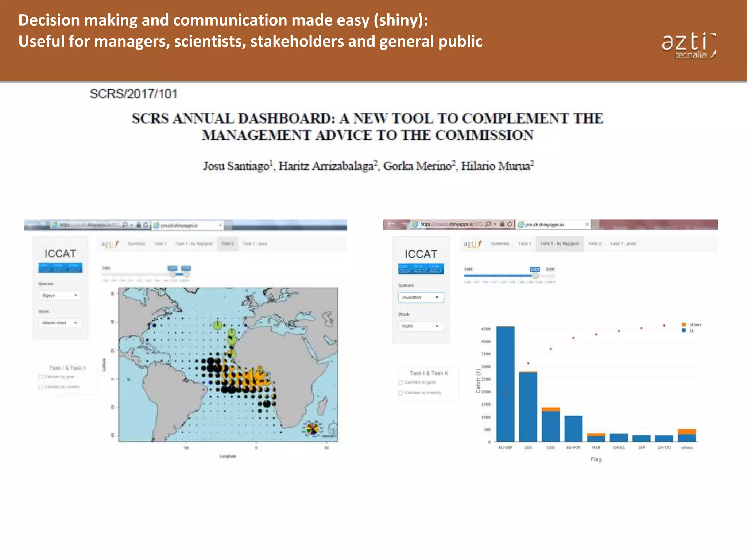Click the azti logo in left dashboard navbar
The height and width of the screenshot is (560, 747).
pos(110,244)
